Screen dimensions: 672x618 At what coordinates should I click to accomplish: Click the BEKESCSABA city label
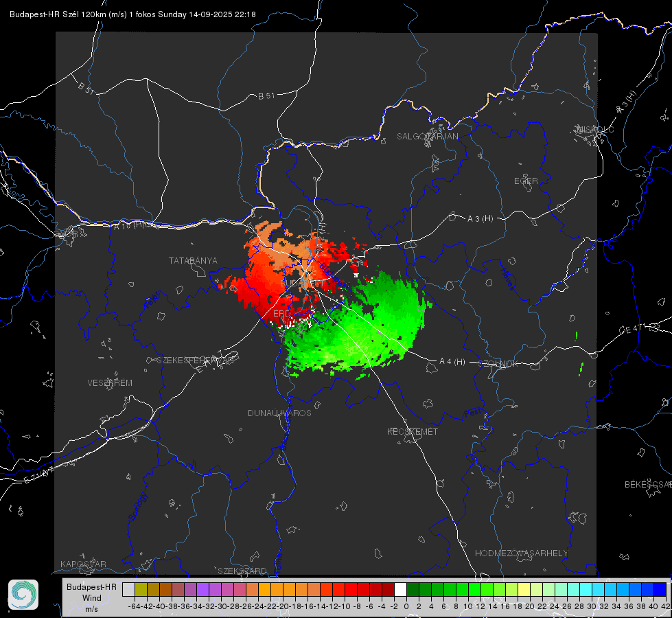(648, 485)
